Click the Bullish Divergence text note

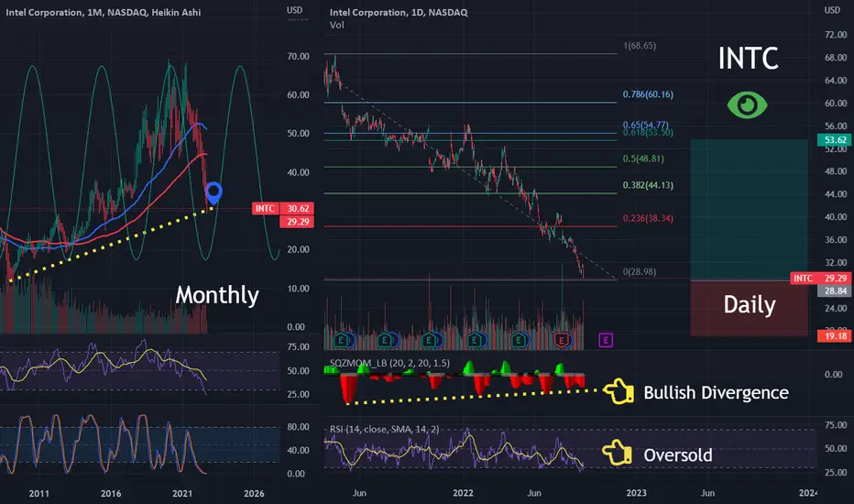pos(716,392)
